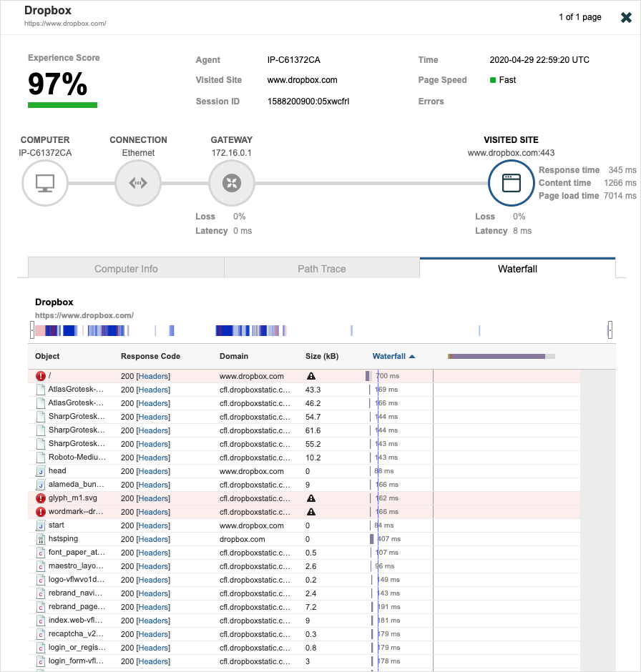Click the right handle of the timeline range

[x=610, y=330]
